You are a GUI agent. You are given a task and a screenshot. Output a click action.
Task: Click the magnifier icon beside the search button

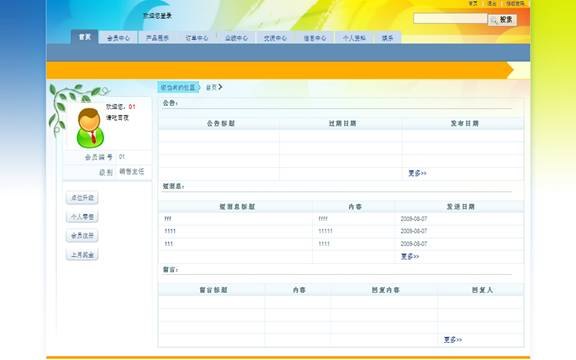(494, 20)
